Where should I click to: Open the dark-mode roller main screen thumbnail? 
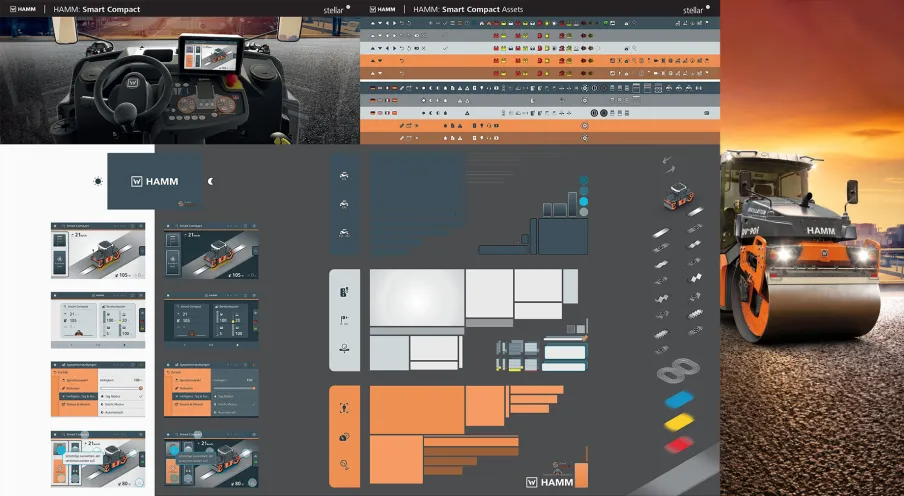[x=211, y=251]
